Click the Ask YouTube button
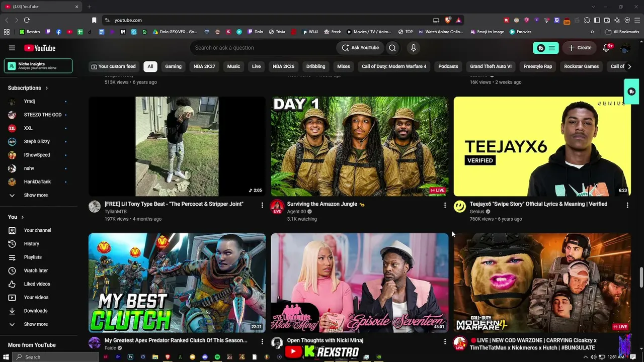This screenshot has height=362, width=644. [360, 48]
